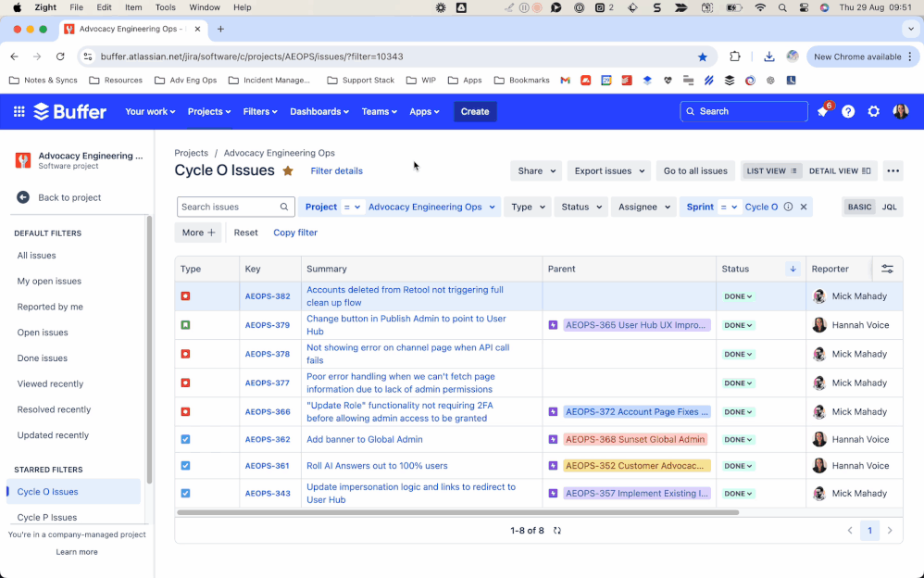Open the Your work dropdown
Image resolution: width=924 pixels, height=578 pixels.
click(150, 111)
